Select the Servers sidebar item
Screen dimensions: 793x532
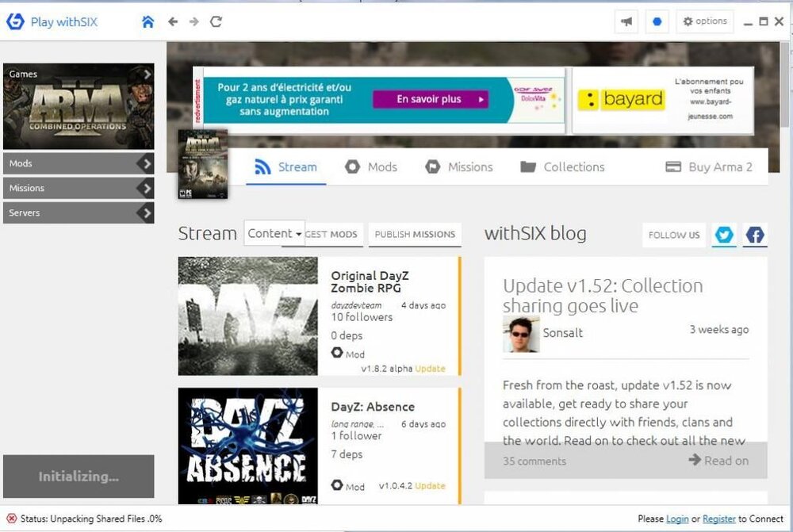click(x=79, y=213)
